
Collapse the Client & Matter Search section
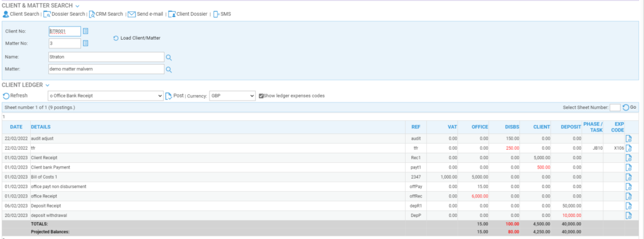[77, 6]
